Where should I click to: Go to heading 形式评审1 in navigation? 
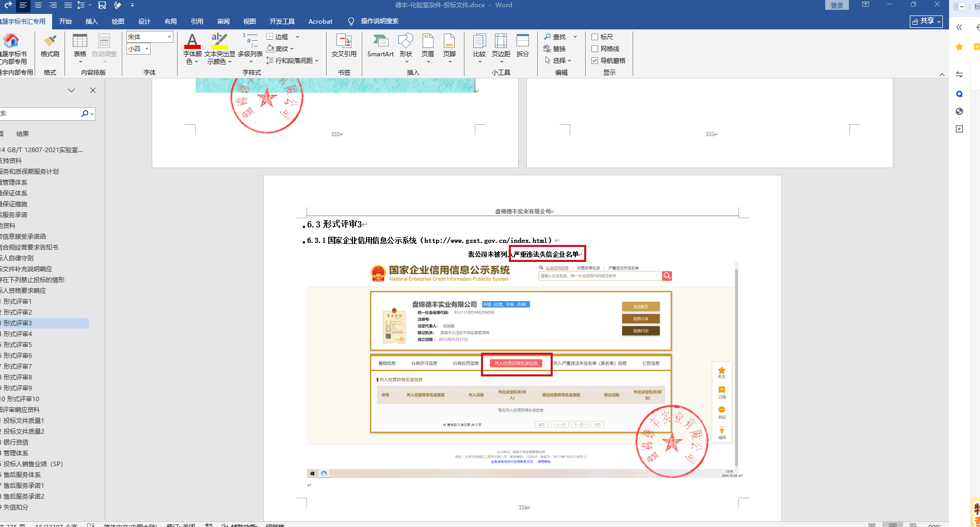(x=18, y=302)
